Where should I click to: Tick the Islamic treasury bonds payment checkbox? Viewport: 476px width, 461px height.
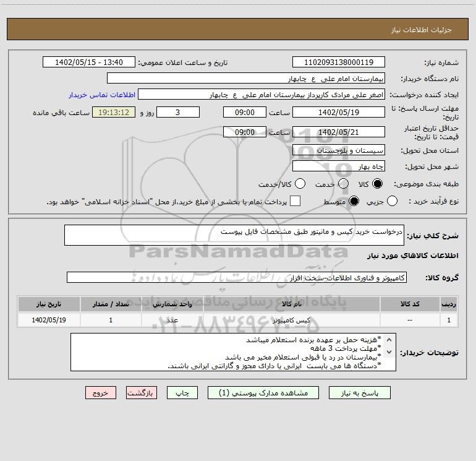[295, 201]
